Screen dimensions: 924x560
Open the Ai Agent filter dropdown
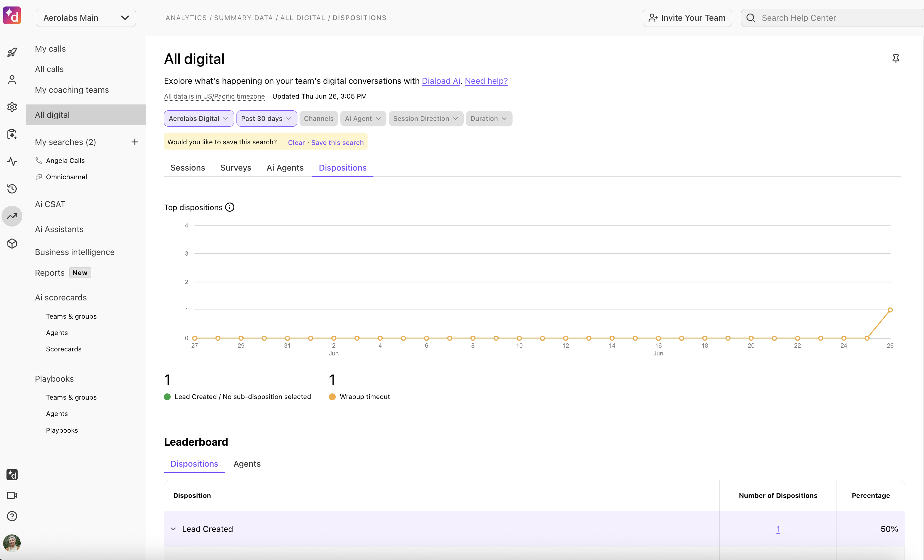click(363, 118)
